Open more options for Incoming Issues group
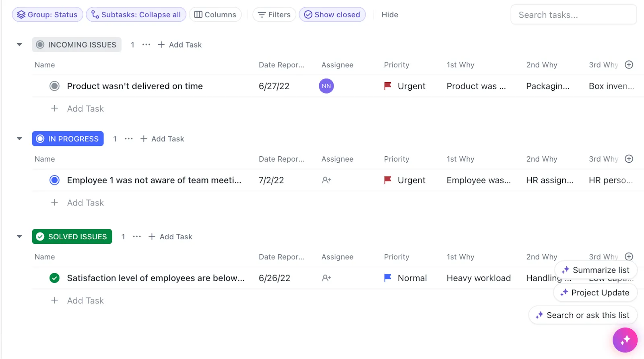This screenshot has height=359, width=644. [146, 45]
